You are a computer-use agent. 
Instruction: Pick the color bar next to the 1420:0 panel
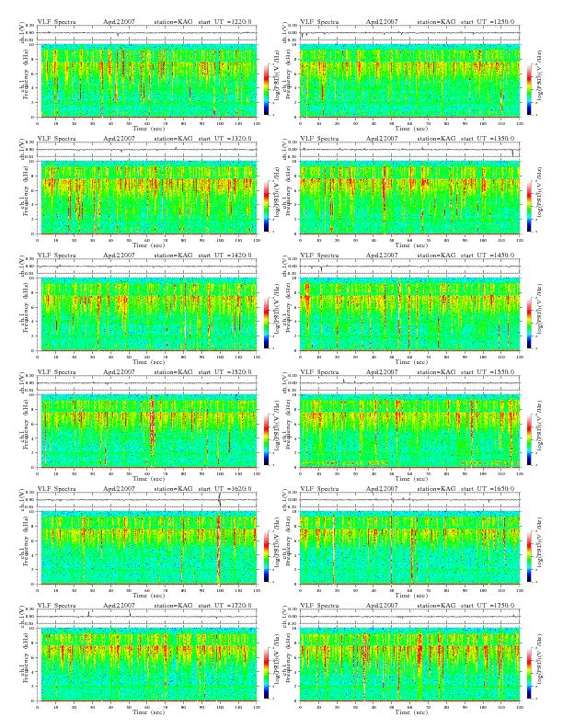pyautogui.click(x=266, y=323)
